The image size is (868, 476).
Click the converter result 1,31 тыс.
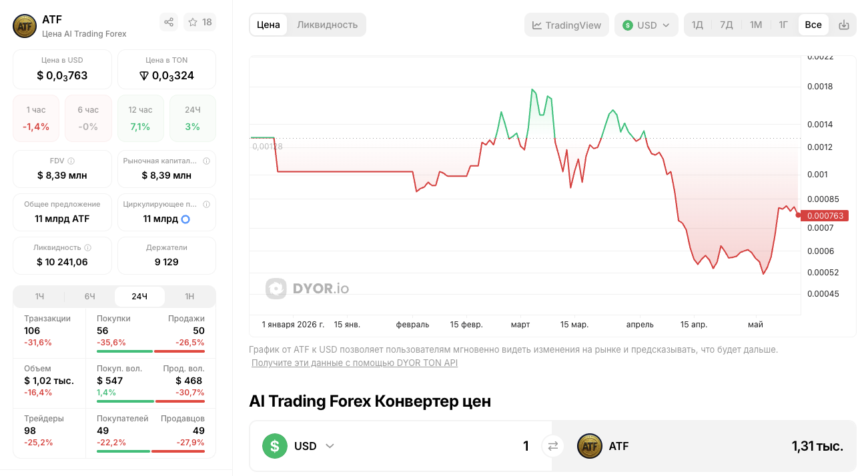(x=817, y=446)
